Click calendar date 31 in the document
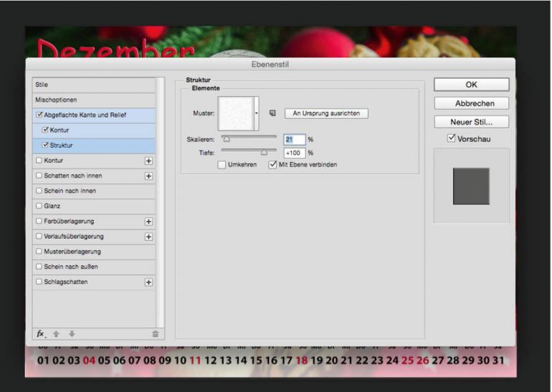552x392 pixels. (498, 360)
